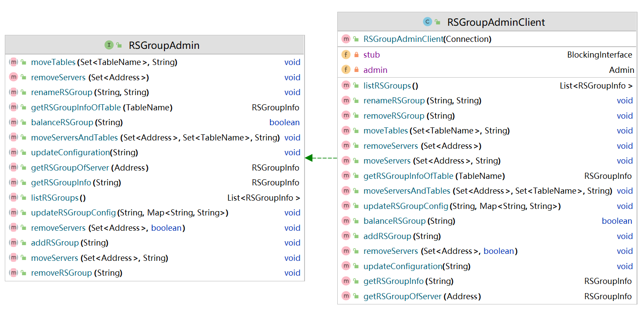Click the RSGroupAdminClient header title
This screenshot has height=311, width=644.
(496, 22)
